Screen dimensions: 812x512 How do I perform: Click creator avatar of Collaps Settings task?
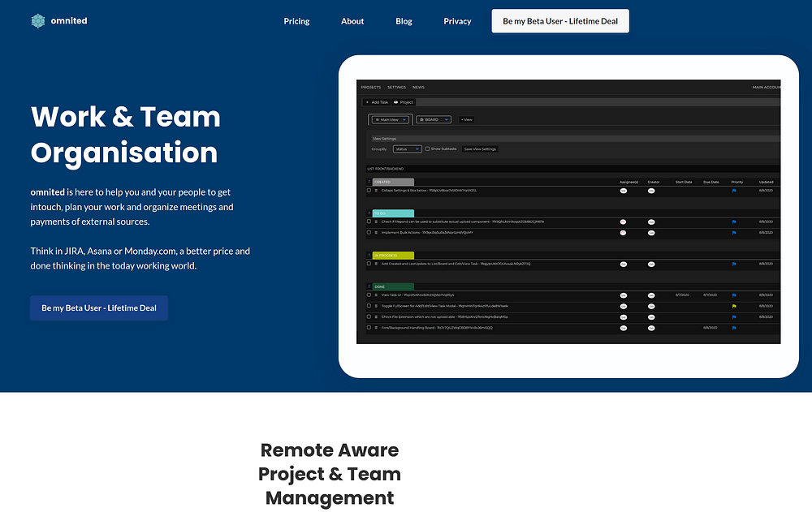[651, 191]
